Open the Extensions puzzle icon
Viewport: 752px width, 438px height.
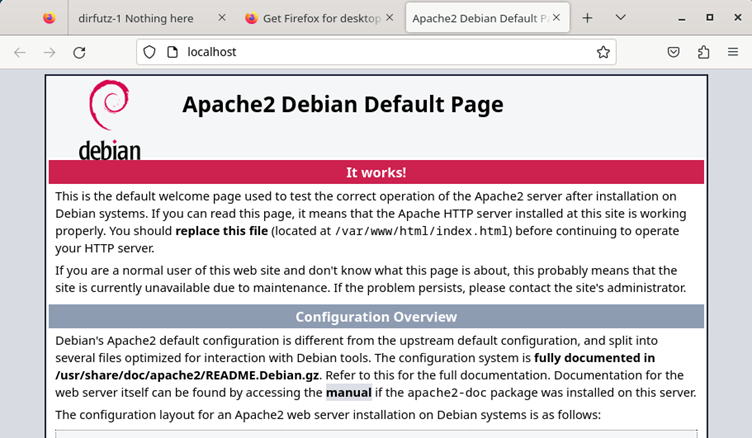703,52
